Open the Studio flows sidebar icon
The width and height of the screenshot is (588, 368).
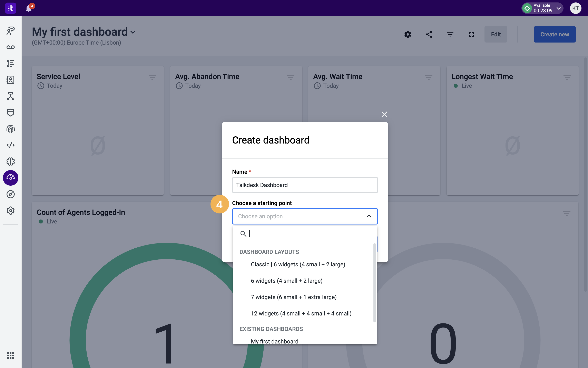pos(10,96)
